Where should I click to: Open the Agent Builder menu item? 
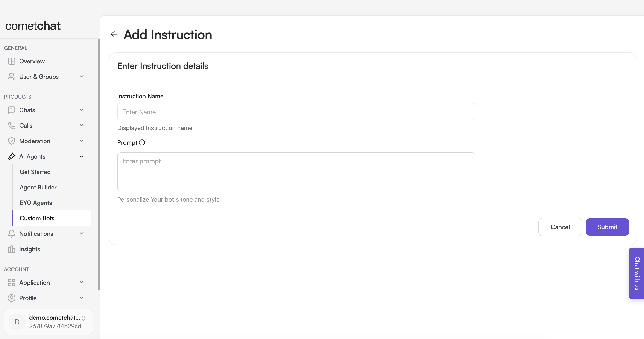click(38, 187)
